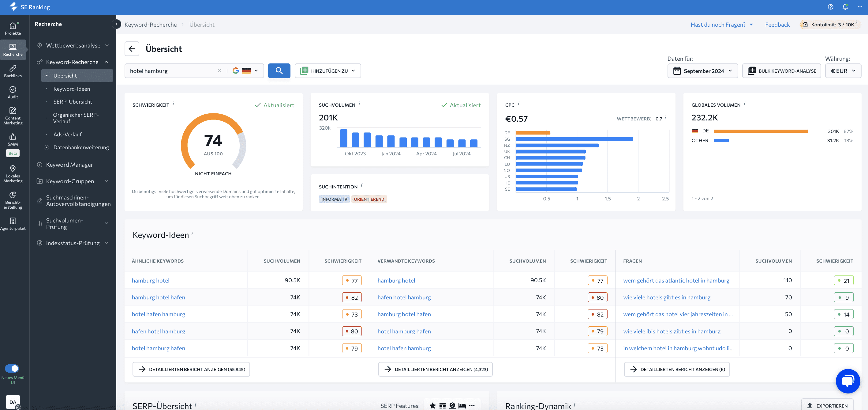Click the help question mark icon
The width and height of the screenshot is (868, 410).
[x=830, y=7]
